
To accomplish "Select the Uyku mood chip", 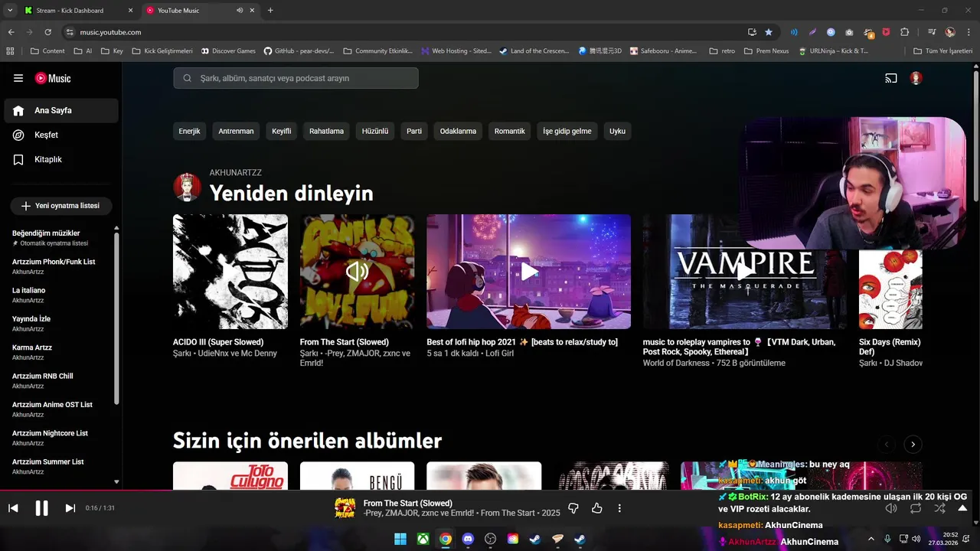I will [x=617, y=131].
